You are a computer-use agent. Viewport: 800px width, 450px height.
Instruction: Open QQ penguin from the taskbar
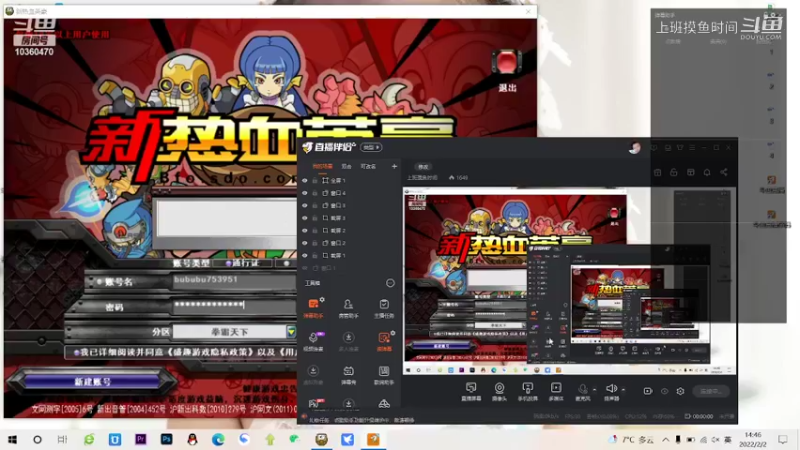192,439
